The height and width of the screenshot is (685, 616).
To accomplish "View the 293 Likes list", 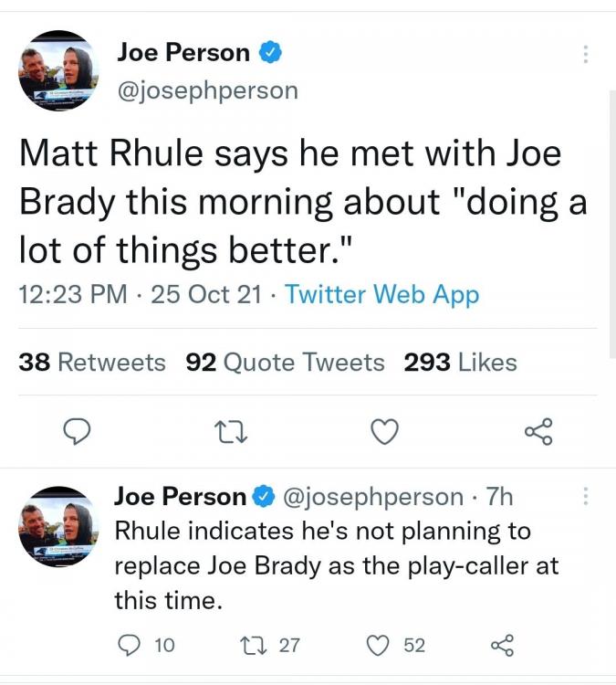I will click(460, 363).
